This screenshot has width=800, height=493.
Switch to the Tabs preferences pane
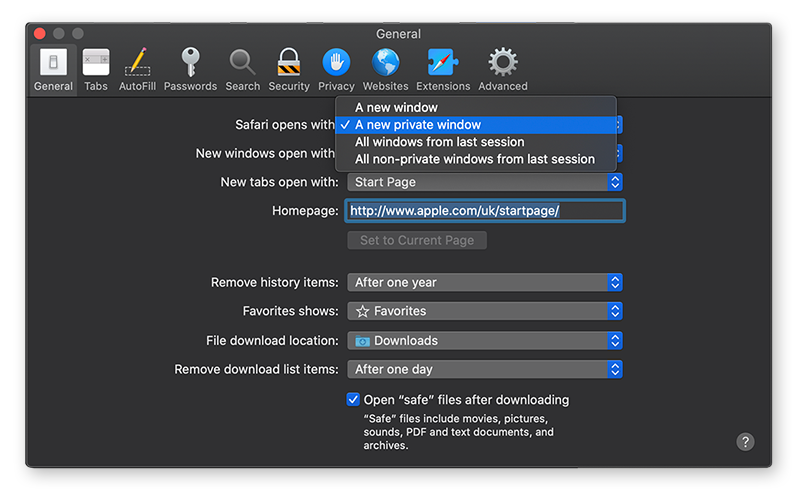(x=96, y=70)
